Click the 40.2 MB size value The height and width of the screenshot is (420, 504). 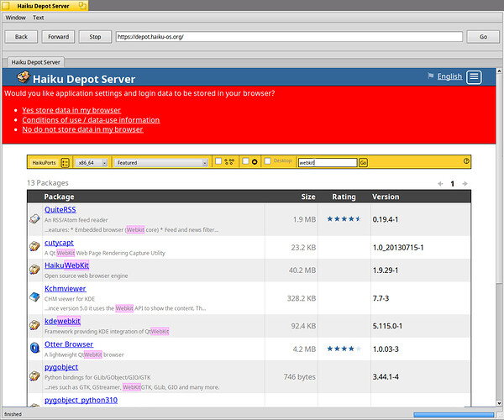(302, 270)
